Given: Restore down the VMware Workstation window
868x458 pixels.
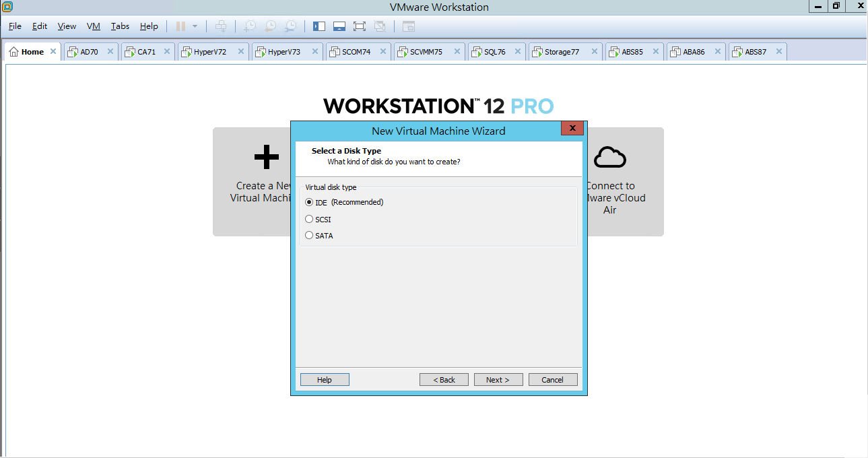Looking at the screenshot, I should pos(836,6).
